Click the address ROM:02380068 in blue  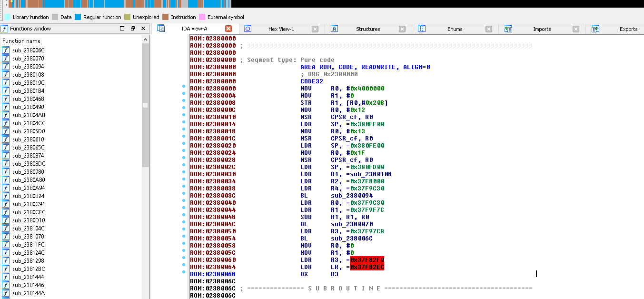pos(213,274)
